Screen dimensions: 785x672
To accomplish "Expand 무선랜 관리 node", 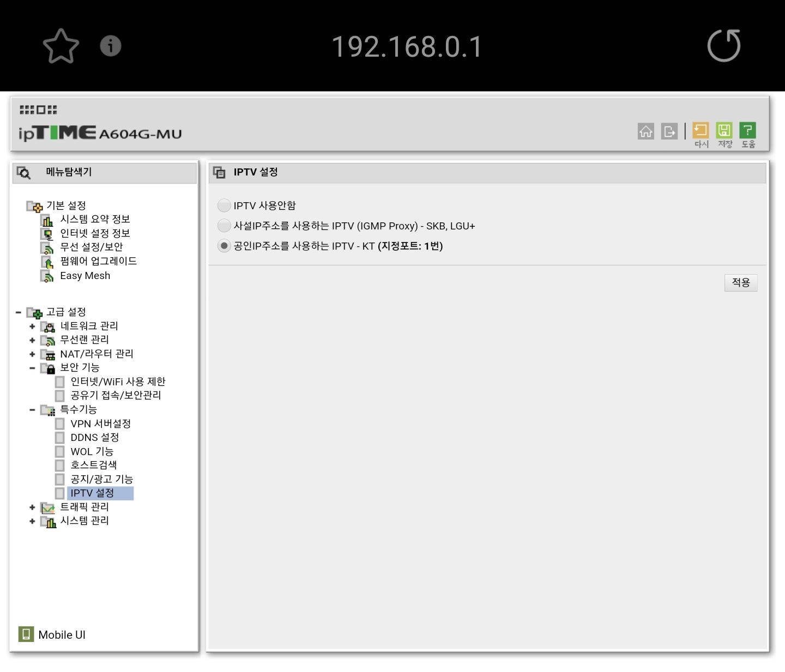I will (x=32, y=340).
